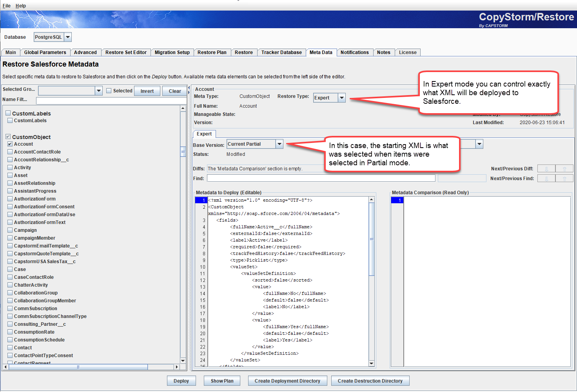Screen dimensions: 577x392
Task: Open the File menu
Action: pos(7,6)
